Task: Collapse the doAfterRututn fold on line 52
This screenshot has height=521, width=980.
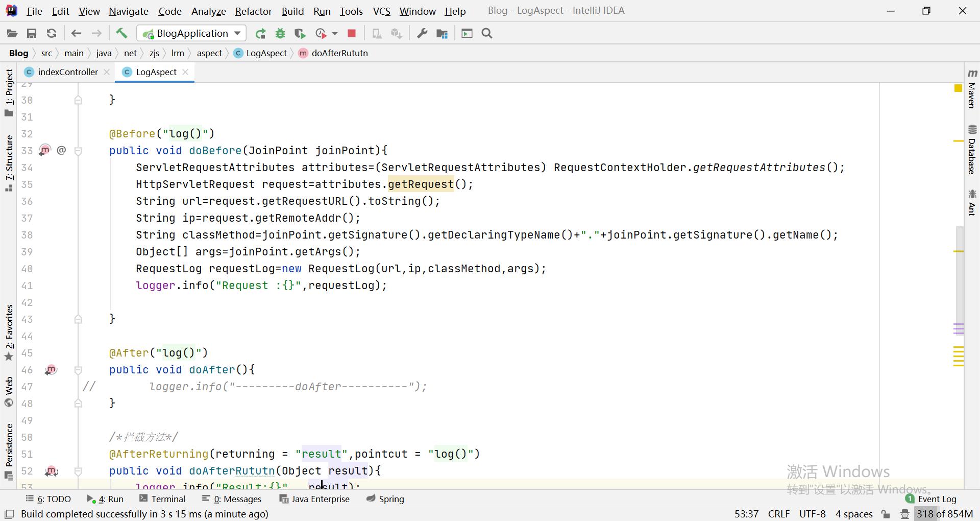Action: (78, 471)
